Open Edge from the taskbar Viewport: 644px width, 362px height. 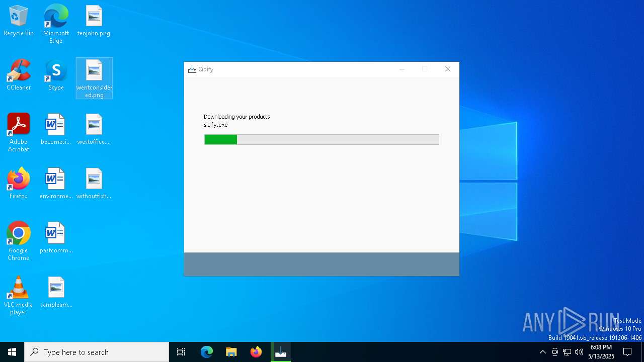pyautogui.click(x=207, y=352)
